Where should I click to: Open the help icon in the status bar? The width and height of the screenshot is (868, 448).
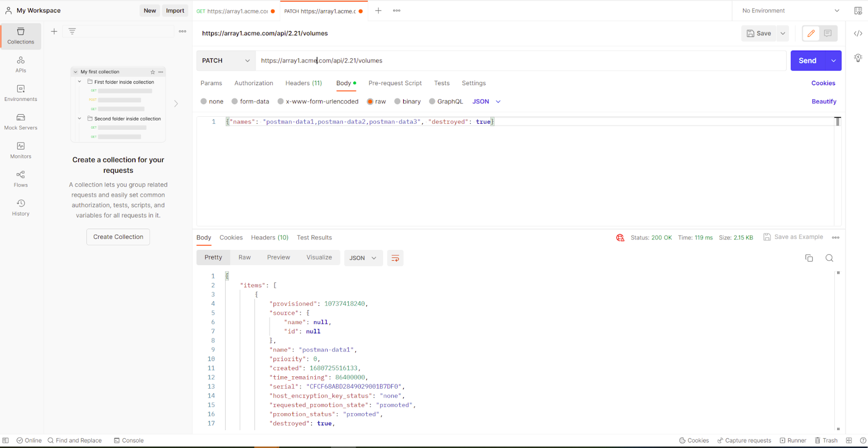(863, 440)
